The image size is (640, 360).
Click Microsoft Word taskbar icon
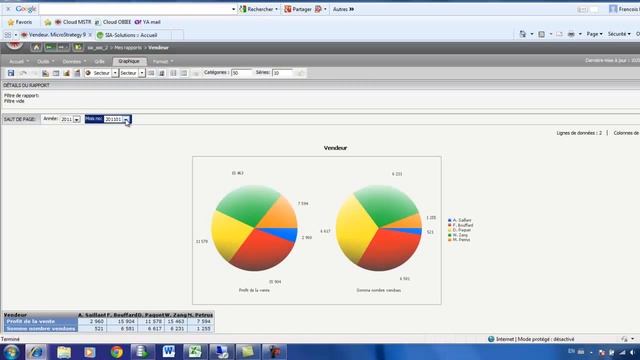click(169, 352)
